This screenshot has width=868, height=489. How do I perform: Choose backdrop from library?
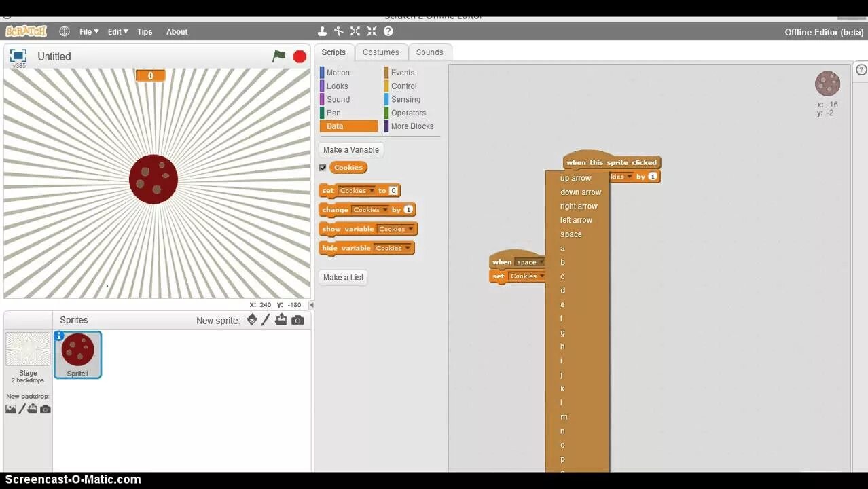11,409
